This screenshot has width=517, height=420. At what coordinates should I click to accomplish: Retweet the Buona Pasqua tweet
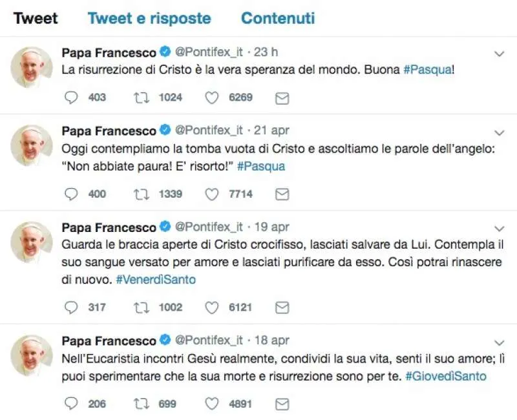(x=141, y=98)
